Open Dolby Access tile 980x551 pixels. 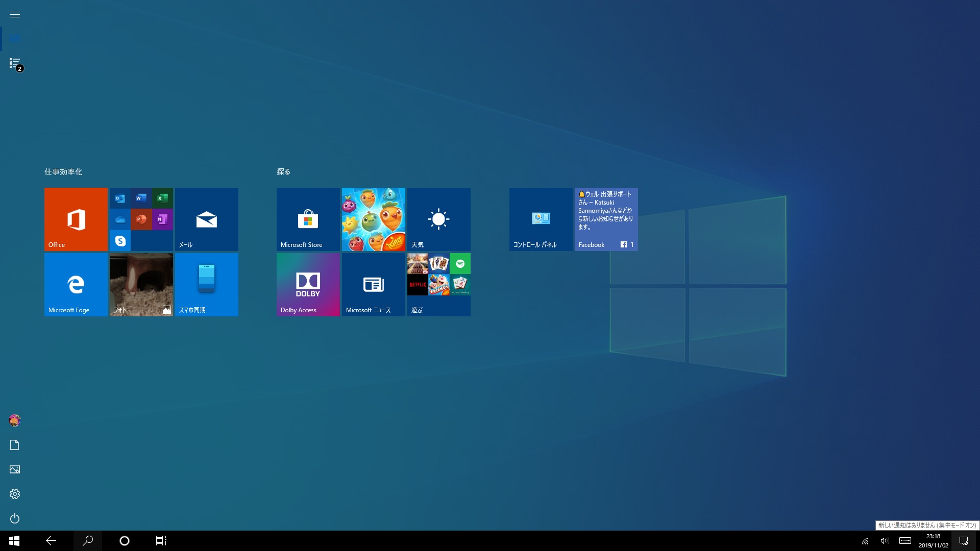point(308,284)
